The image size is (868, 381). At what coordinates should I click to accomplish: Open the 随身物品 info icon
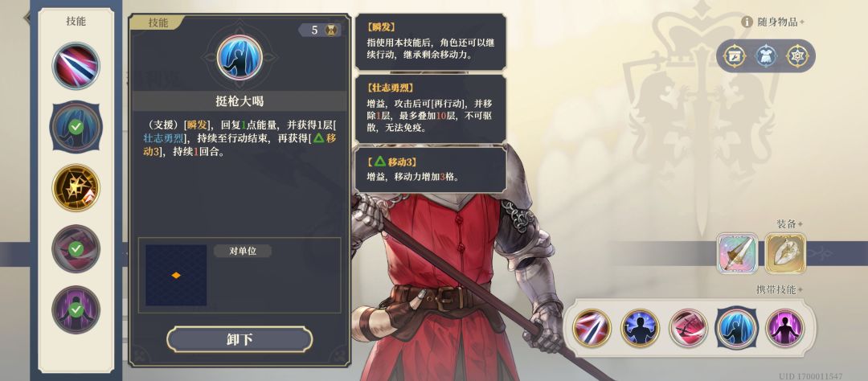click(747, 22)
